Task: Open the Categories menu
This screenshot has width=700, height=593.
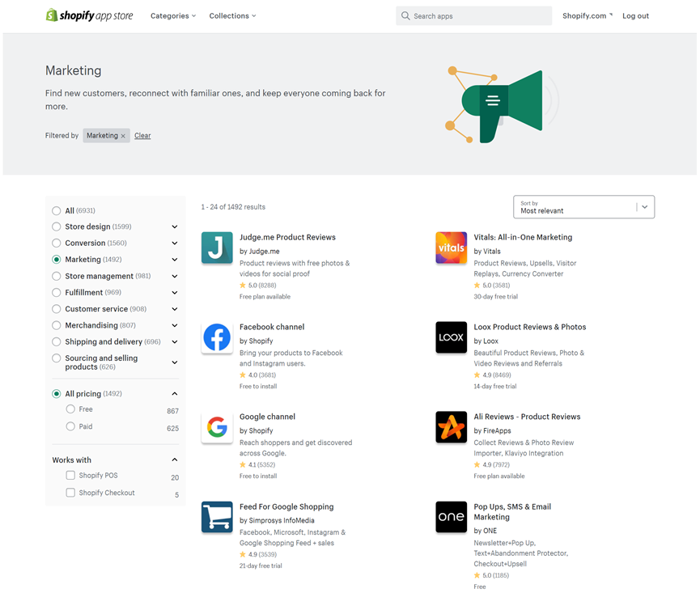Action: pos(173,16)
